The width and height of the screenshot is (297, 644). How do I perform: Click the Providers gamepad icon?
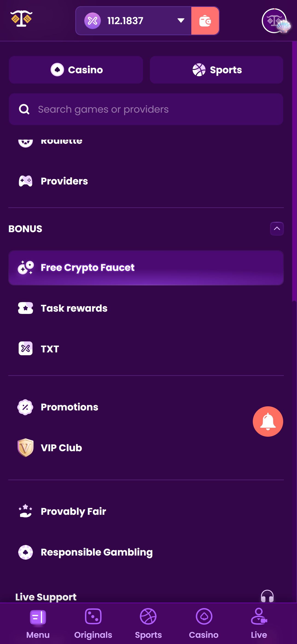tap(25, 181)
